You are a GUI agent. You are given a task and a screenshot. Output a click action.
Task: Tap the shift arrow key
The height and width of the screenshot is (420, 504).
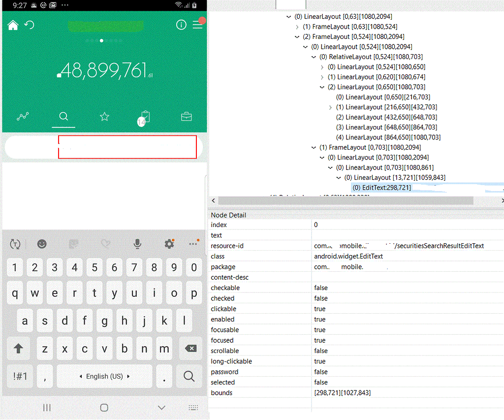(x=18, y=348)
